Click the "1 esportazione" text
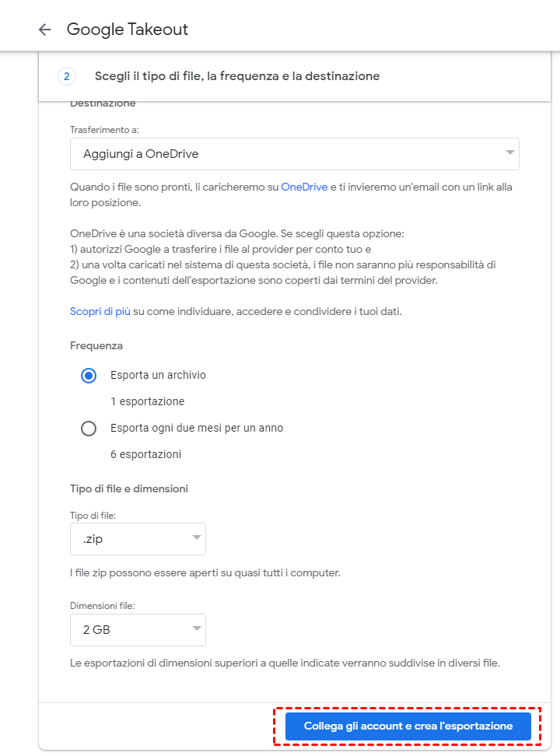Viewport: 560px width, 756px height. pyautogui.click(x=147, y=401)
